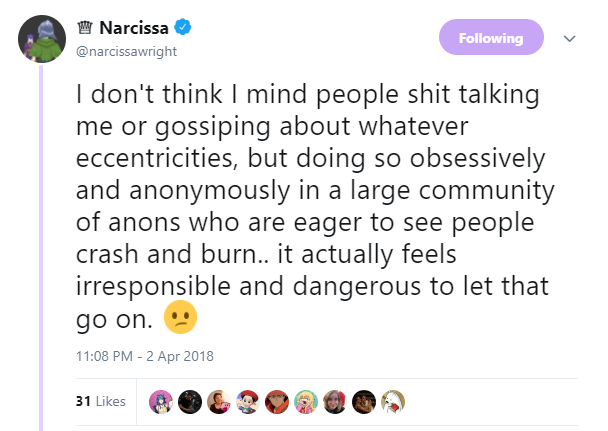Open first liker avatar with blue hair
Image resolution: width=608 pixels, height=431 pixels.
(x=161, y=402)
